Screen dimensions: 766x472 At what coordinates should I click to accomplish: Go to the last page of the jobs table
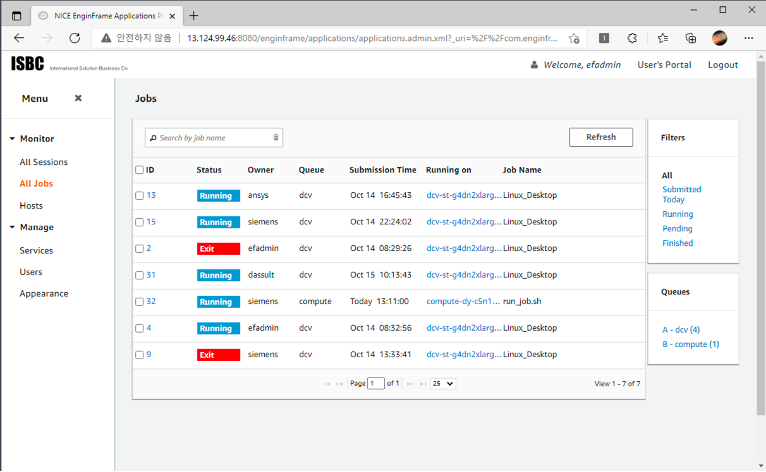pos(423,384)
